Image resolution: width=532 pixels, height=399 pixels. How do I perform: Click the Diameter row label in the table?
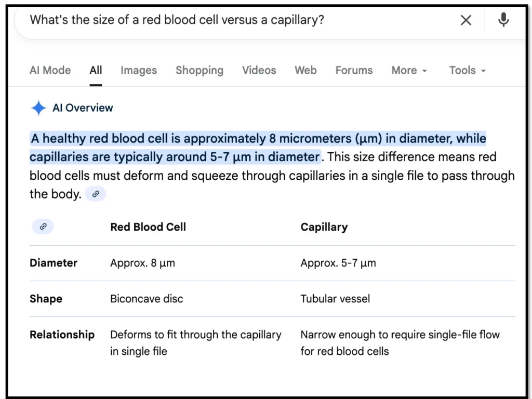(x=54, y=263)
